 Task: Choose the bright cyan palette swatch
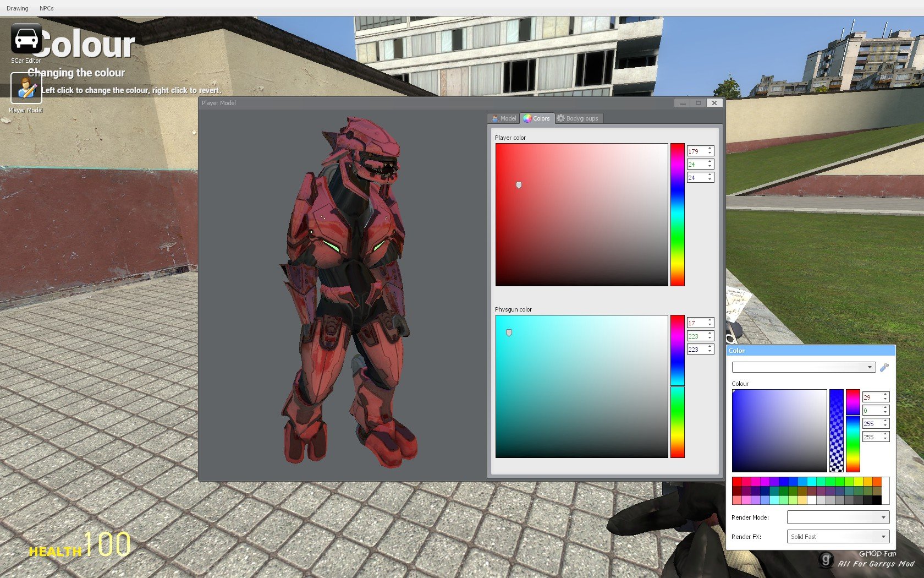(x=812, y=482)
